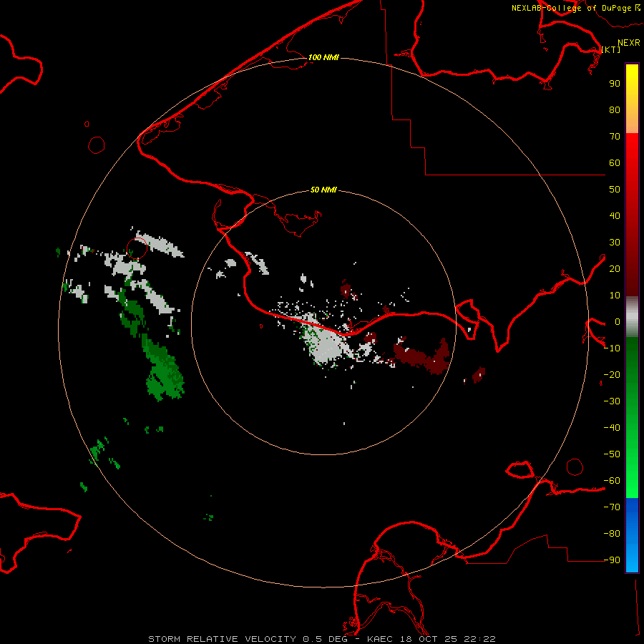Image resolution: width=644 pixels, height=644 pixels.
Task: Click the 50 NMI range ring label
Action: [x=323, y=190]
